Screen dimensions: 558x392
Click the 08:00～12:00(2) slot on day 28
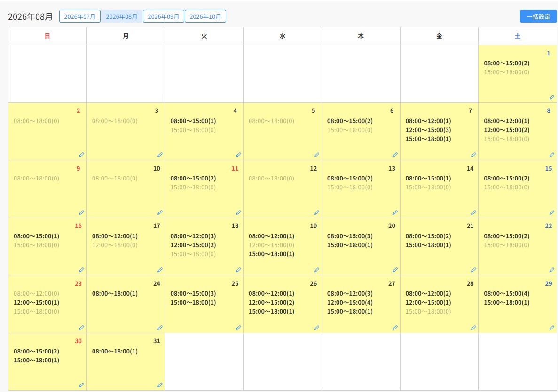coord(428,293)
